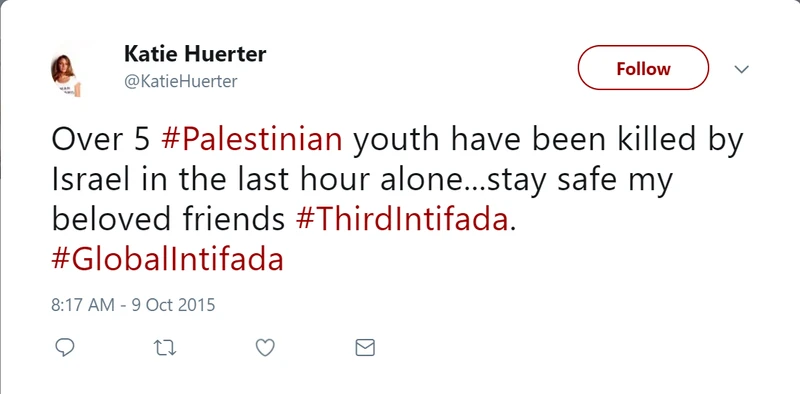Image resolution: width=800 pixels, height=394 pixels.
Task: Like the tweet with heart icon
Action: point(265,348)
